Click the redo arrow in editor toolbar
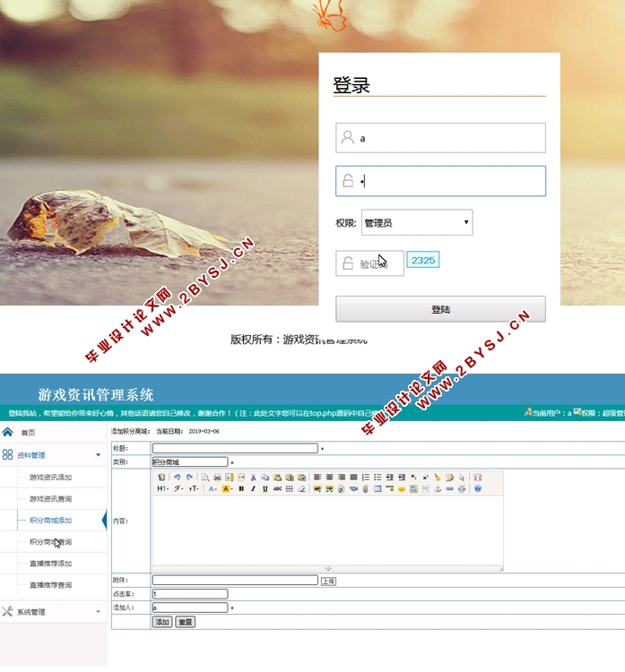625x672 pixels. click(x=189, y=477)
